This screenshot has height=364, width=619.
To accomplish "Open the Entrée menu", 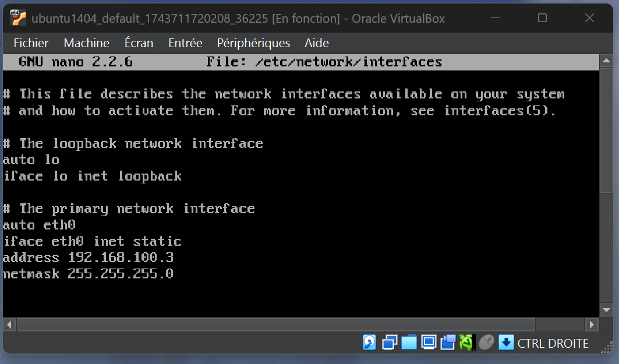I will 185,43.
